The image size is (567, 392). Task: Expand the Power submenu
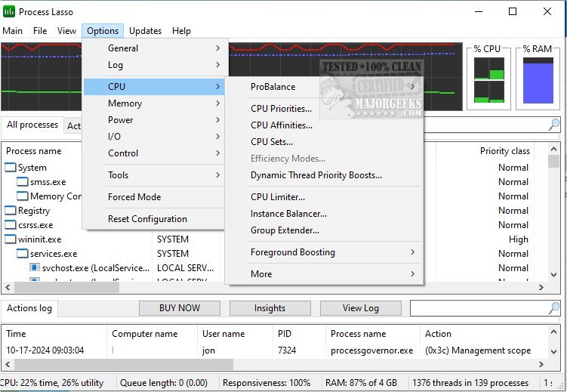click(154, 120)
